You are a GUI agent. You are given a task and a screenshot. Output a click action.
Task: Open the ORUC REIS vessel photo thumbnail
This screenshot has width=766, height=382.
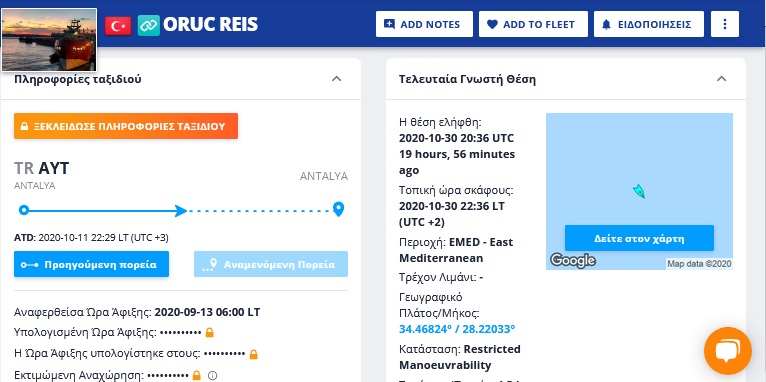(49, 40)
